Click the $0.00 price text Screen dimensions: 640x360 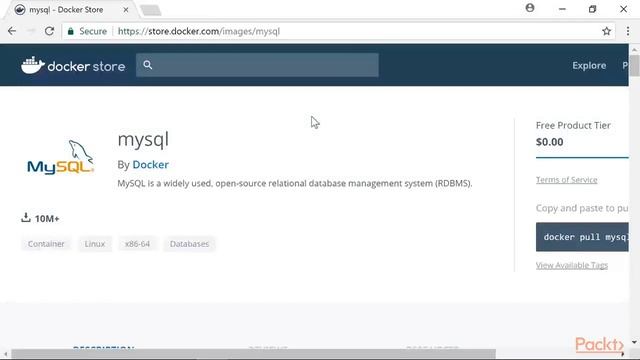549,142
